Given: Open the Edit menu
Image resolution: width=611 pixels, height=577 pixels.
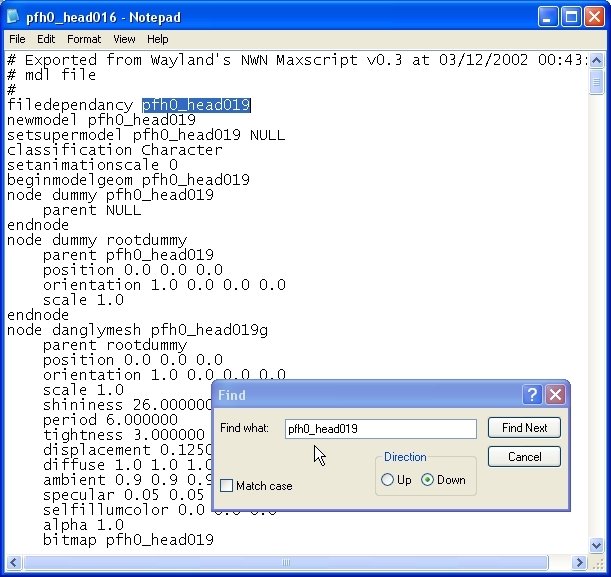Looking at the screenshot, I should coord(46,39).
